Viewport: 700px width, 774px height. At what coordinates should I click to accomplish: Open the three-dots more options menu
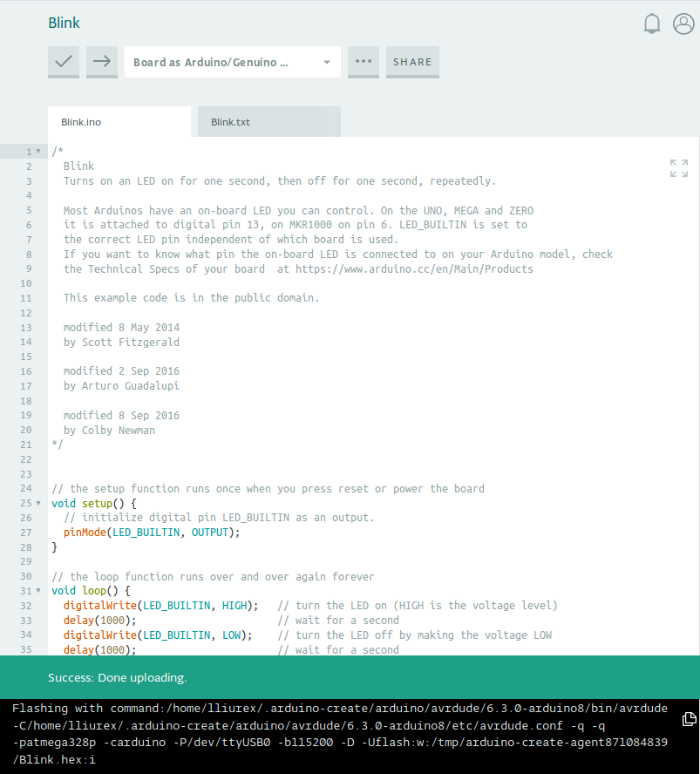click(364, 62)
